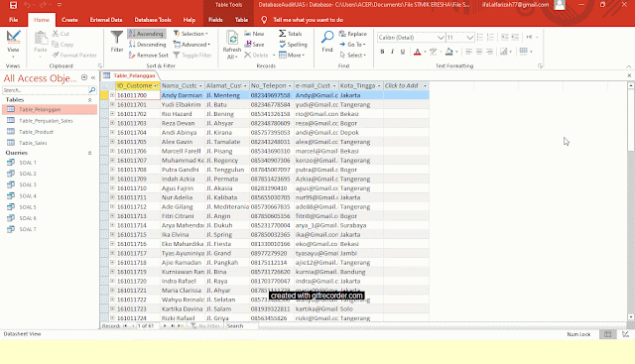Image resolution: width=635 pixels, height=364 pixels.
Task: Align text left
Action: click(468, 52)
